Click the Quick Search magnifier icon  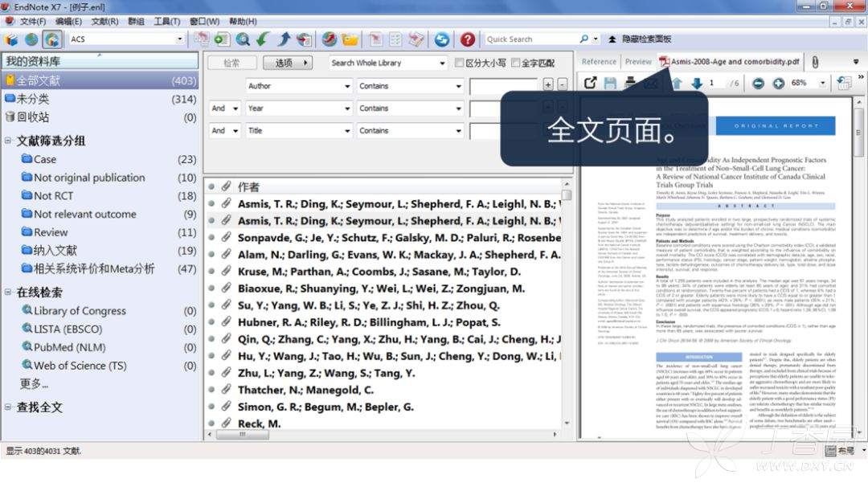pos(583,39)
